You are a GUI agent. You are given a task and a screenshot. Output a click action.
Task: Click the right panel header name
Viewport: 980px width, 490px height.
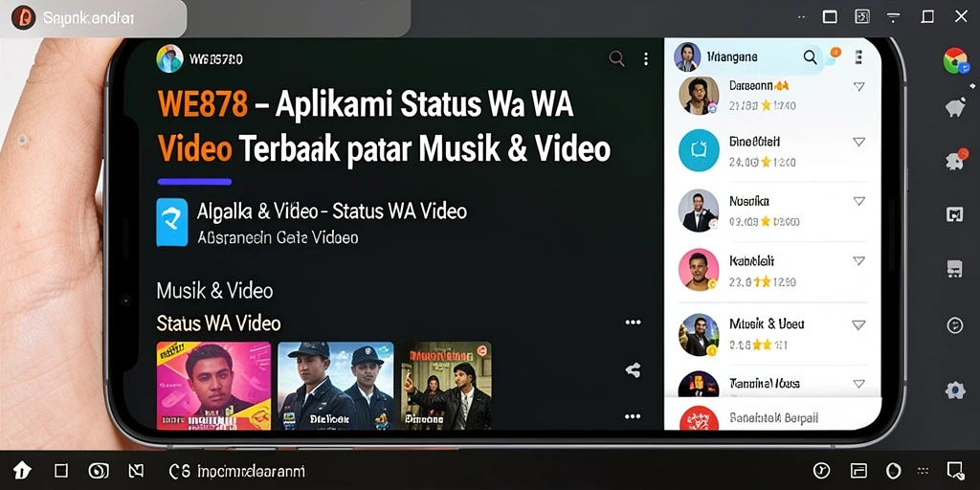tap(732, 56)
